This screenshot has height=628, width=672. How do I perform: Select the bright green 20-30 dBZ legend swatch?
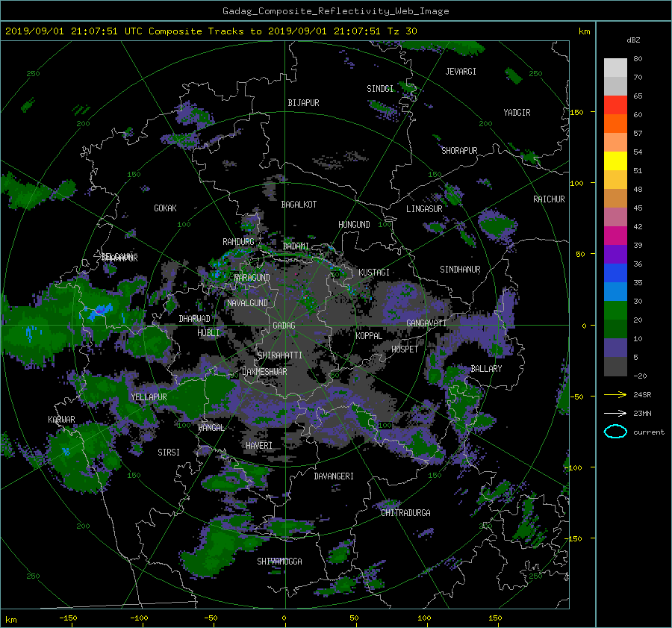pos(615,310)
